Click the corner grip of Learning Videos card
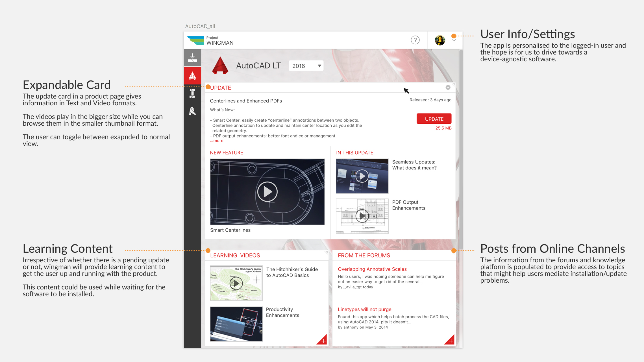This screenshot has width=644, height=362. click(326, 252)
